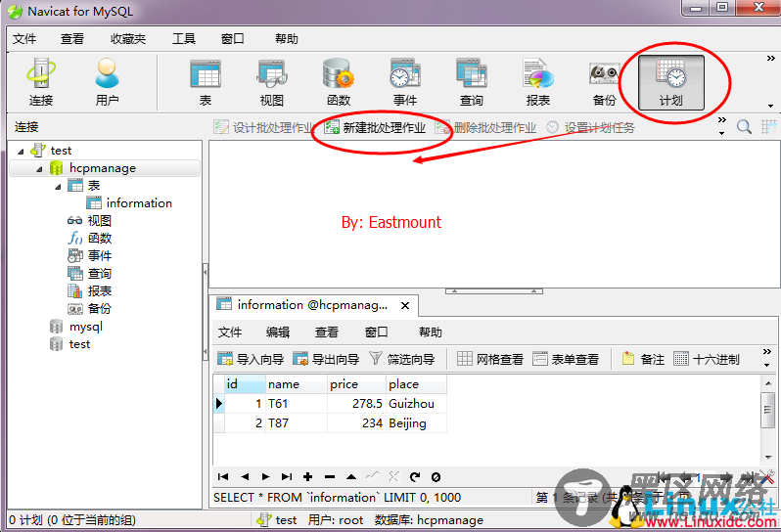Switch to 网格查看 grid view
Image resolution: width=781 pixels, height=532 pixels.
[490, 359]
